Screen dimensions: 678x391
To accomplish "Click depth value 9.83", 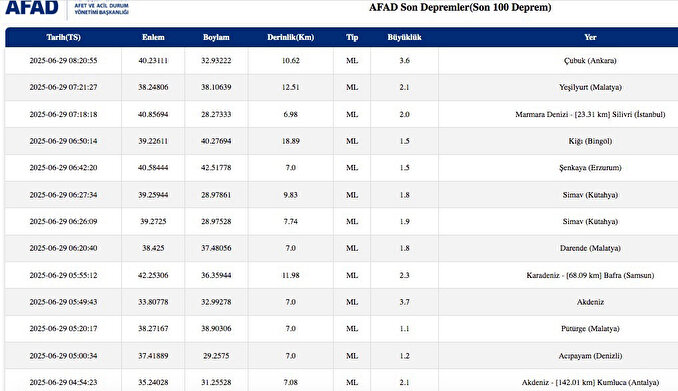I will [291, 195].
